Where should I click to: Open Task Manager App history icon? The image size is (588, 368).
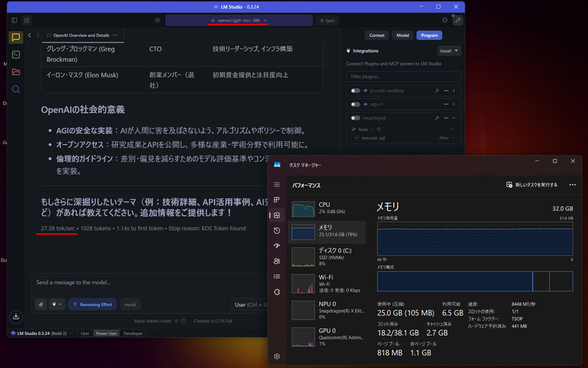point(277,230)
